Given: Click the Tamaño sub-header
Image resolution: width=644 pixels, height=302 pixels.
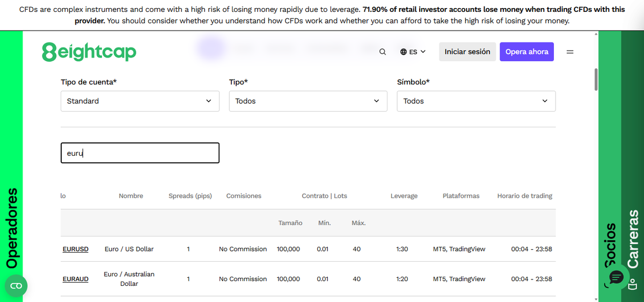Looking at the screenshot, I should 290,223.
